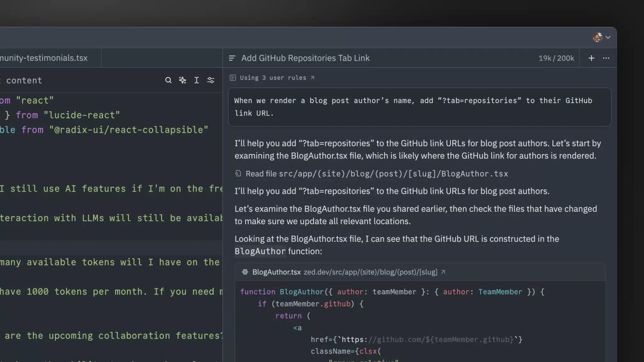Click the thread title 'Add GitHub Repositories Tab Link'
644x362 pixels.
[x=305, y=58]
